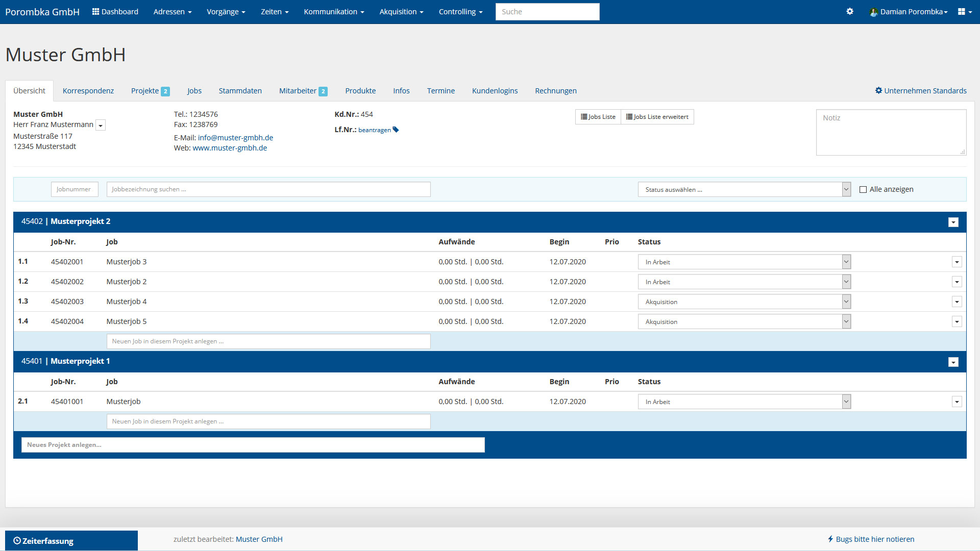
Task: Focus the Jobnummer filter field
Action: pyautogui.click(x=75, y=189)
